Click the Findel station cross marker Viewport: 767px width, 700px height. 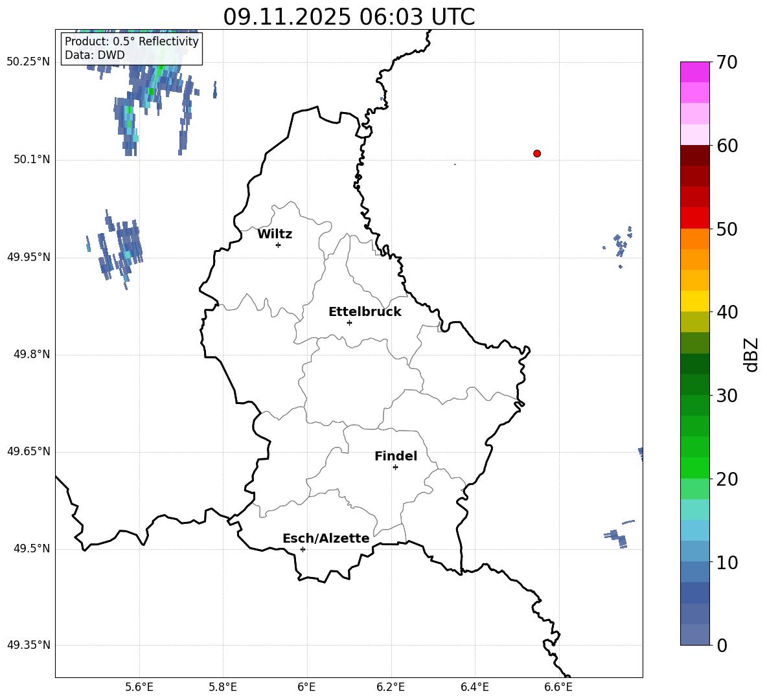pyautogui.click(x=395, y=467)
